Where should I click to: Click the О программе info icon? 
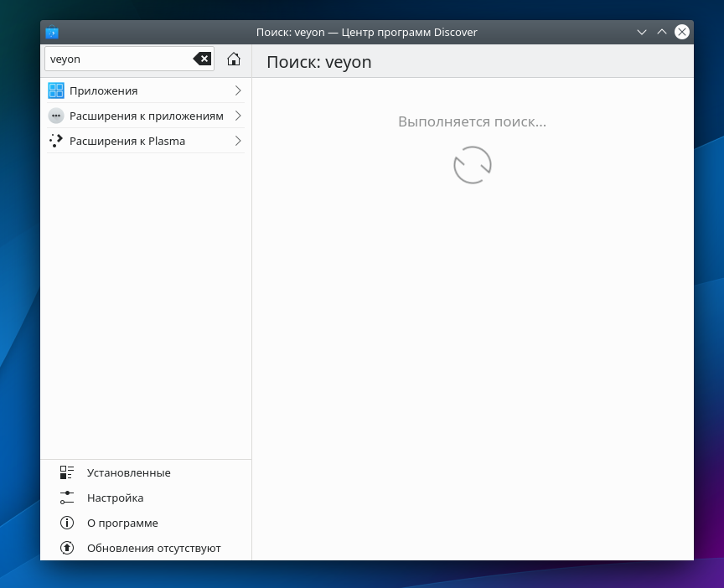[67, 523]
